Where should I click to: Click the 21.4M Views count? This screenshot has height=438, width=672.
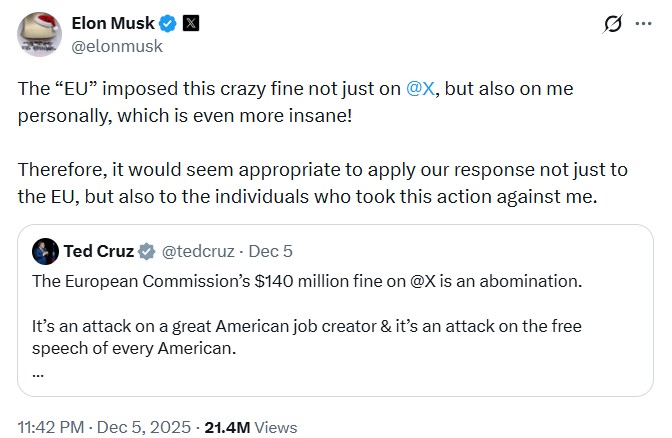(x=250, y=427)
